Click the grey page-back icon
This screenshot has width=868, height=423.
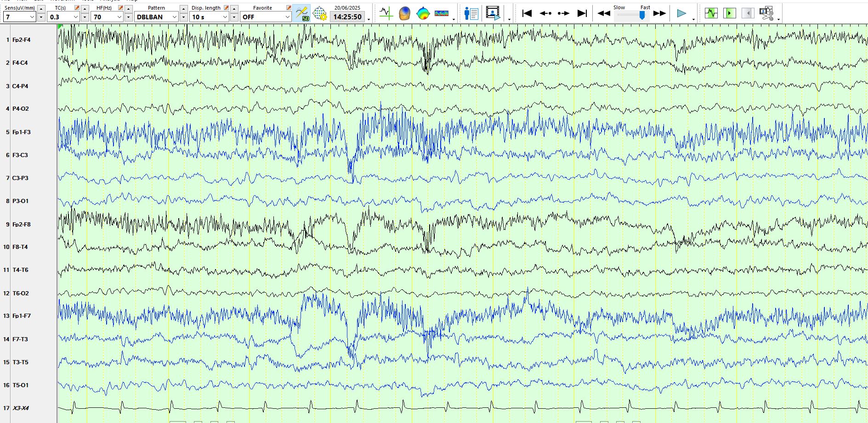pos(748,13)
